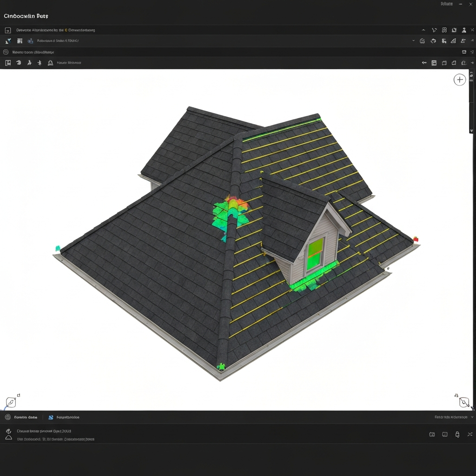
Task: Select the pitch angle tool icon
Action: click(x=453, y=41)
